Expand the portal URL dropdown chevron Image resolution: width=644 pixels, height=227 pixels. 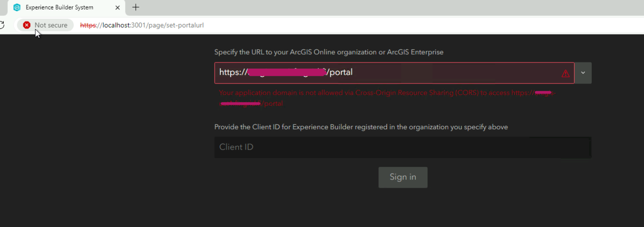[583, 73]
